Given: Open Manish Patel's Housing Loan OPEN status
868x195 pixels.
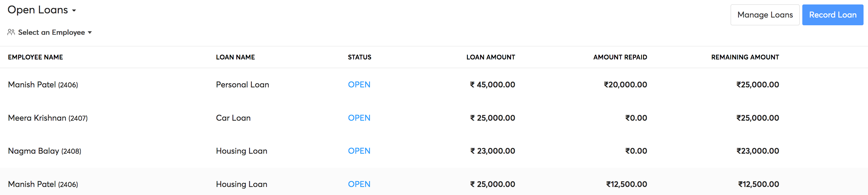Looking at the screenshot, I should click(359, 184).
